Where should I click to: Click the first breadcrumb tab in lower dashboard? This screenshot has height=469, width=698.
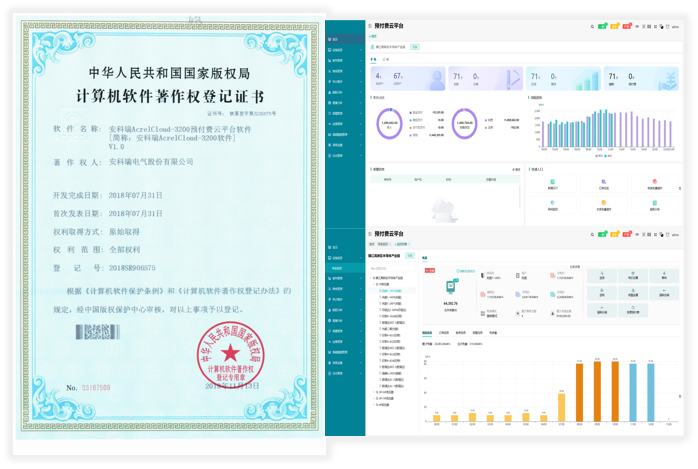coord(372,244)
